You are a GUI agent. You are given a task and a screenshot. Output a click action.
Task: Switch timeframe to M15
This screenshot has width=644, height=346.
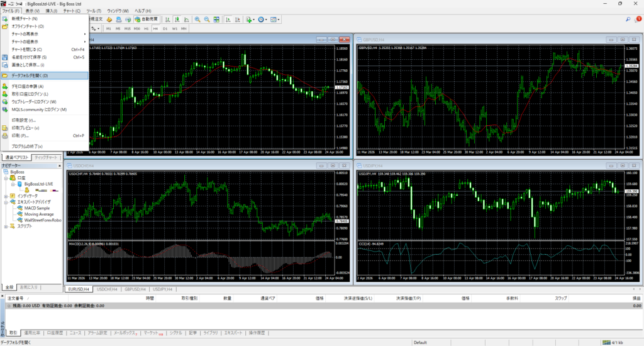127,28
